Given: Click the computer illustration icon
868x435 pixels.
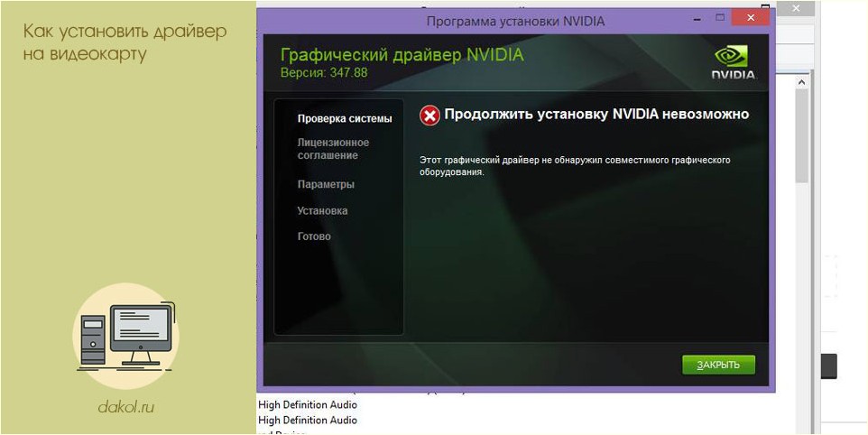Looking at the screenshot, I should 126,337.
